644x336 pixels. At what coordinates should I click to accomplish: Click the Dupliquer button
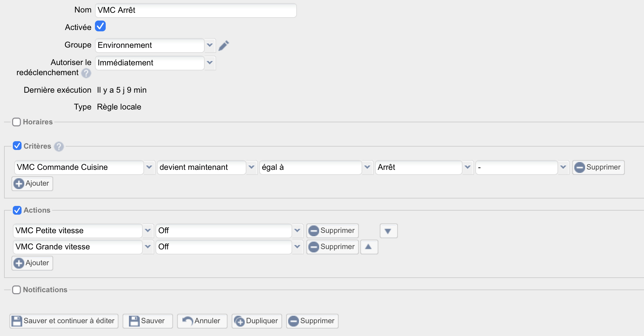257,321
